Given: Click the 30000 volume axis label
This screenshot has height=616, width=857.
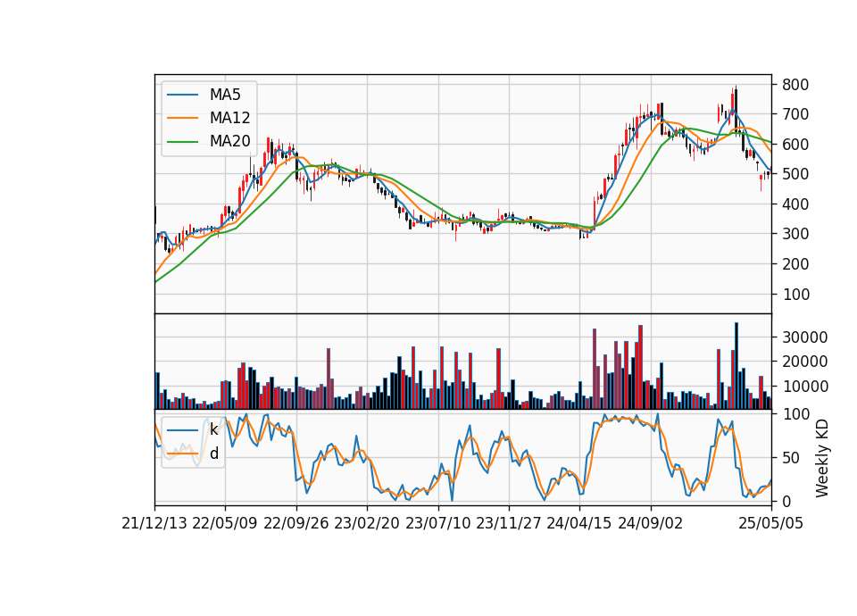Looking at the screenshot, I should click(804, 337).
